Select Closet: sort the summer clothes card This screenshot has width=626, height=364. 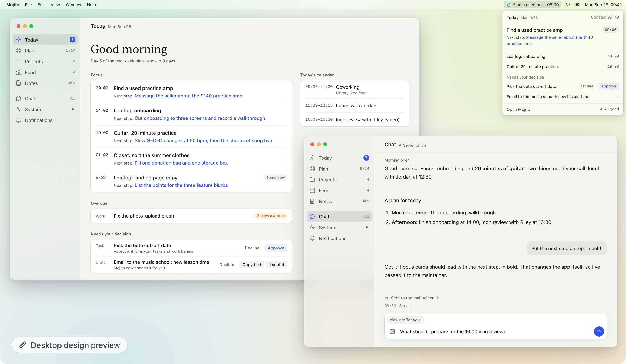191,159
